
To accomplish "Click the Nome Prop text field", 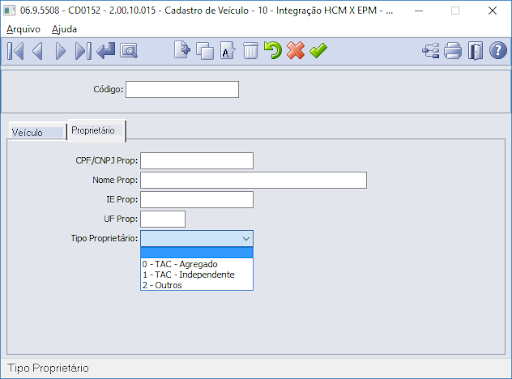I will coord(253,180).
